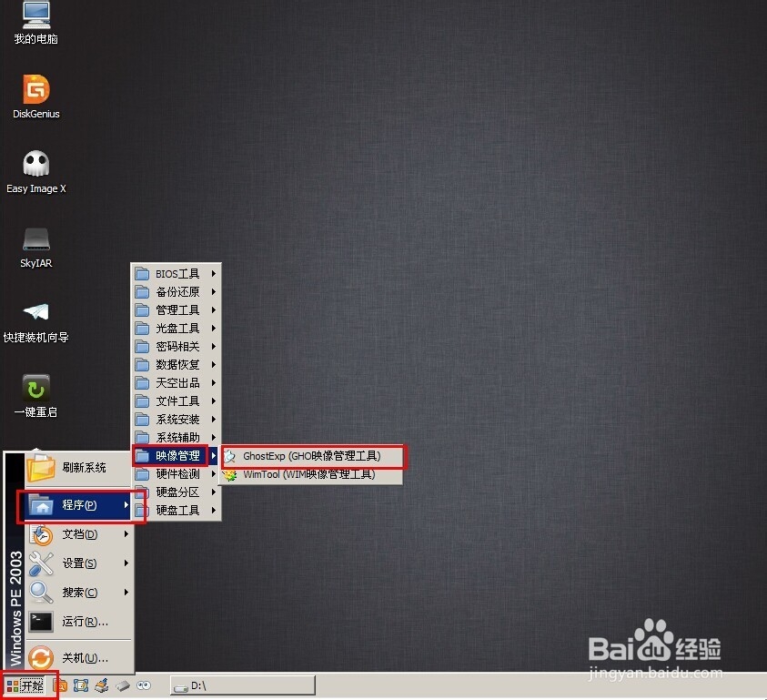Click the D:\ item on the taskbar

[241, 685]
